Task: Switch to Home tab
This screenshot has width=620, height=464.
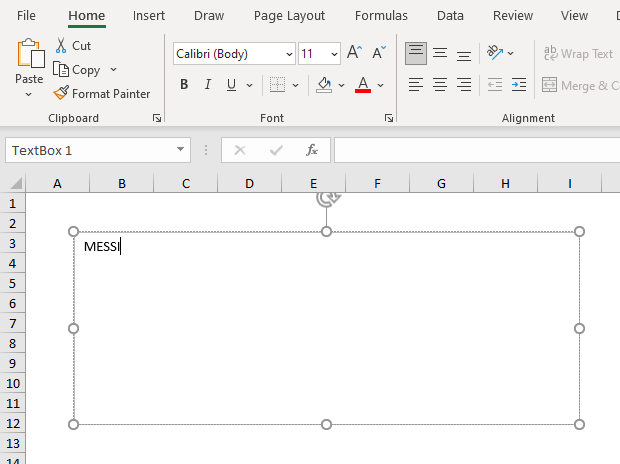Action: pos(87,15)
